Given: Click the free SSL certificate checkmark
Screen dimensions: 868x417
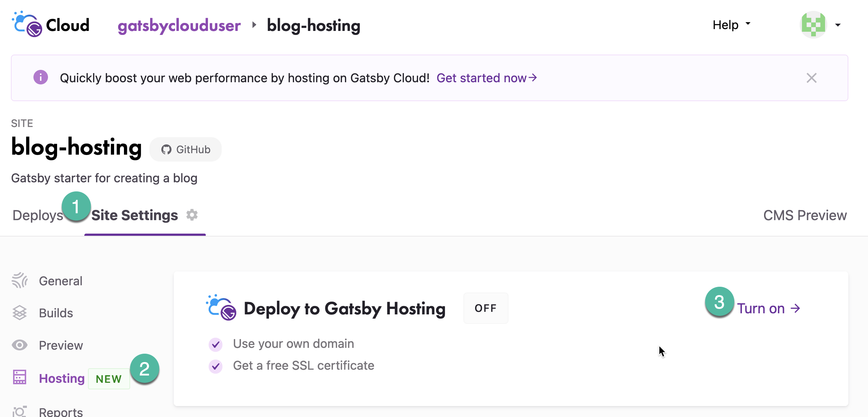Looking at the screenshot, I should pyautogui.click(x=216, y=366).
